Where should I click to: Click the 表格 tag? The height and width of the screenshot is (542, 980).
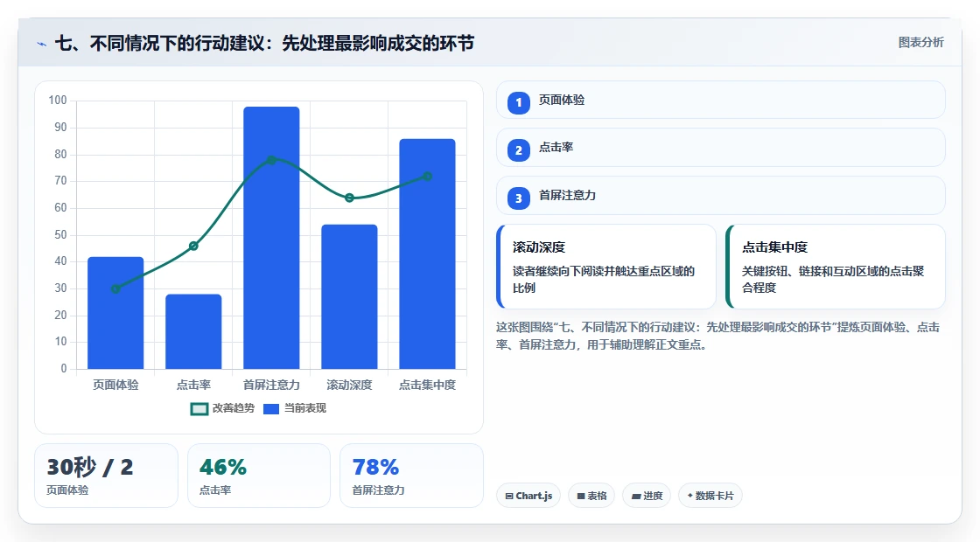591,496
